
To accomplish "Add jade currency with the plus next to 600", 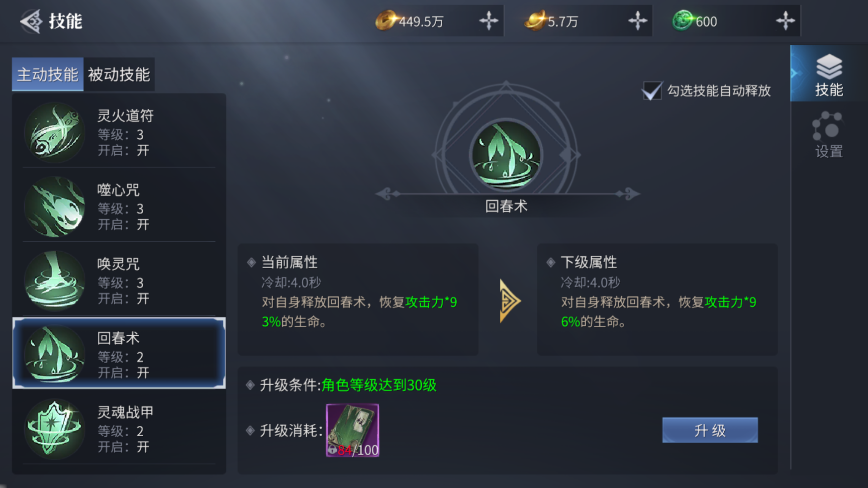I will pyautogui.click(x=785, y=21).
